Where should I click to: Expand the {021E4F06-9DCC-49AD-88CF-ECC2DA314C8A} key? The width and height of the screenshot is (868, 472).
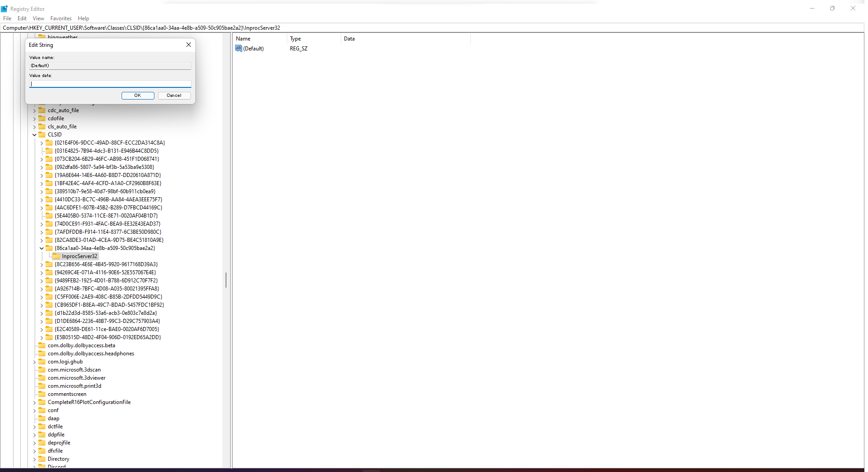41,143
